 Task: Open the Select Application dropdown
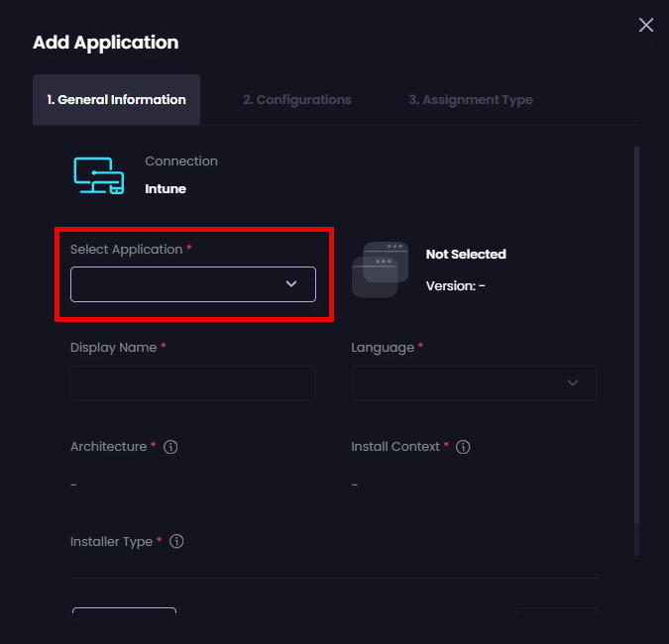point(193,284)
